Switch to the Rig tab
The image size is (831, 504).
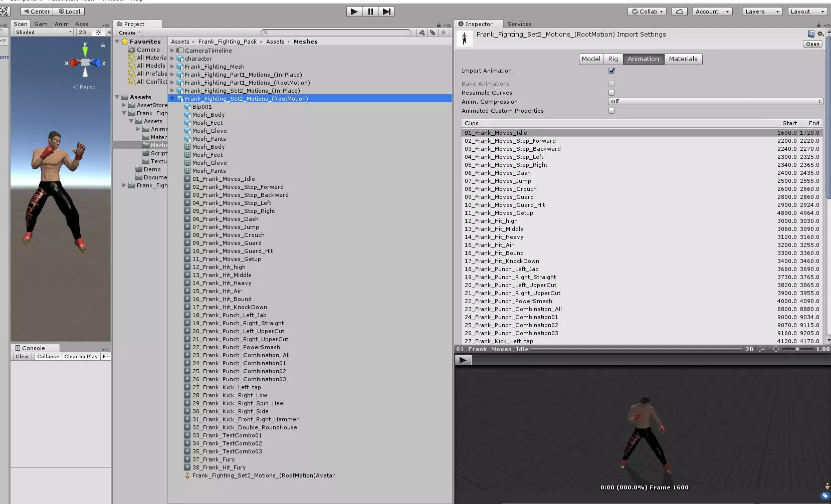point(613,59)
